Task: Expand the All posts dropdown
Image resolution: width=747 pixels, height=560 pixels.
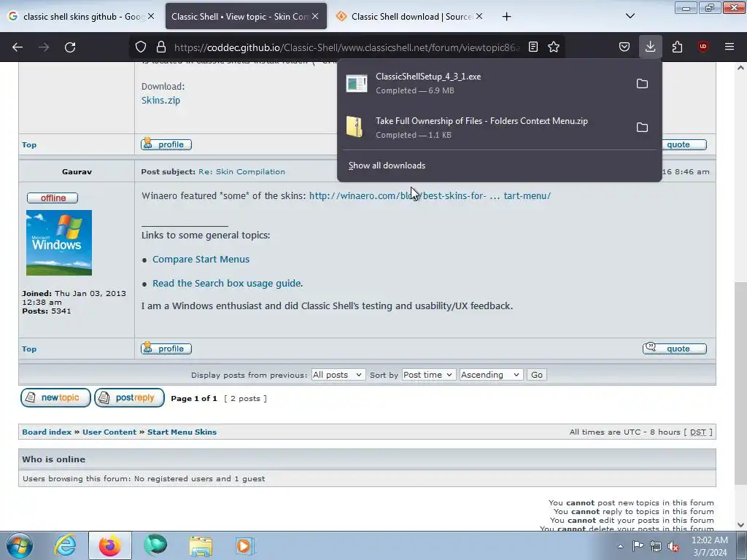Action: [338, 375]
